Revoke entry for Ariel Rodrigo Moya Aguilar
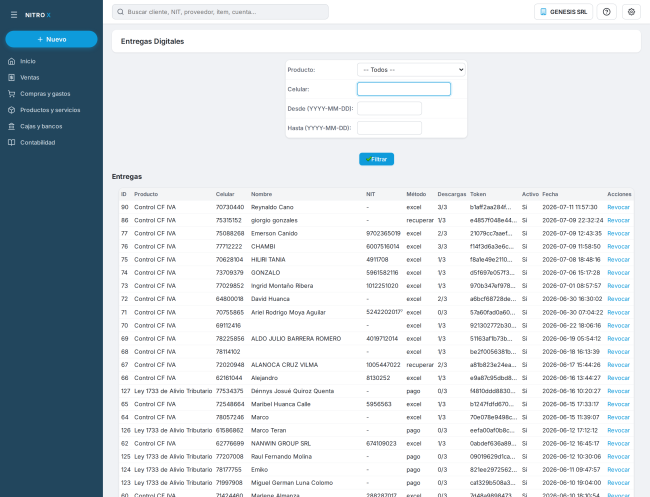 click(618, 313)
